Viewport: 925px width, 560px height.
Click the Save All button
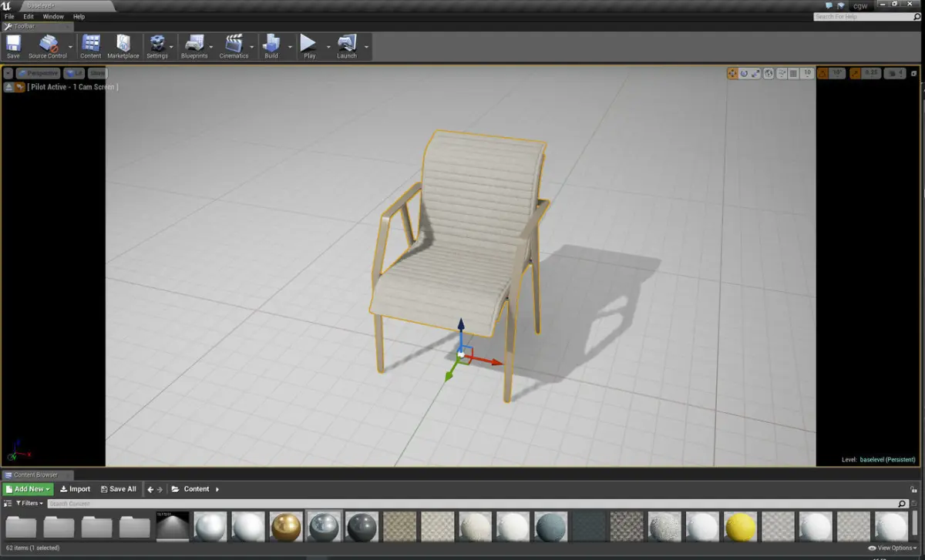point(119,489)
